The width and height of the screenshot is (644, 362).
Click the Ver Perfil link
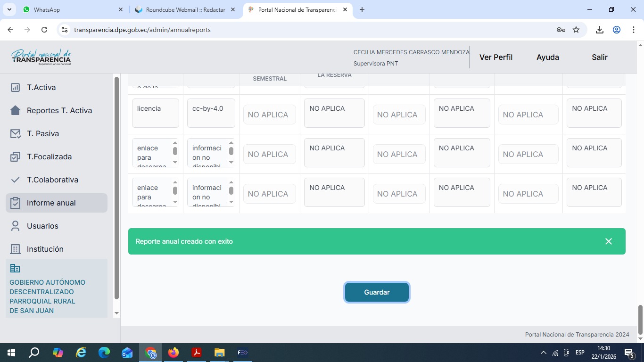(x=495, y=57)
